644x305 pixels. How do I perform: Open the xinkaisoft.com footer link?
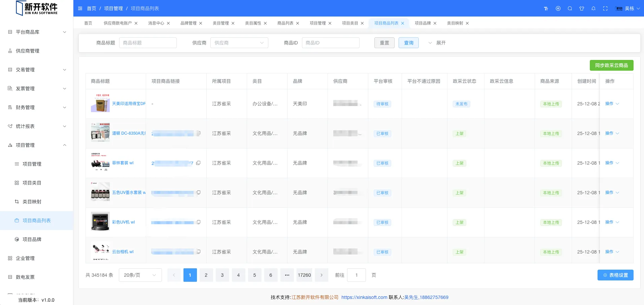click(364, 297)
